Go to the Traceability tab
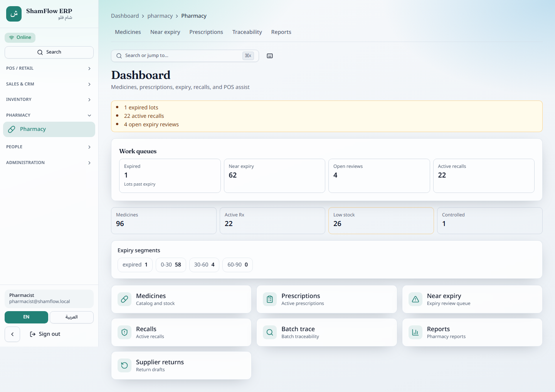The image size is (555, 392). pyautogui.click(x=247, y=32)
